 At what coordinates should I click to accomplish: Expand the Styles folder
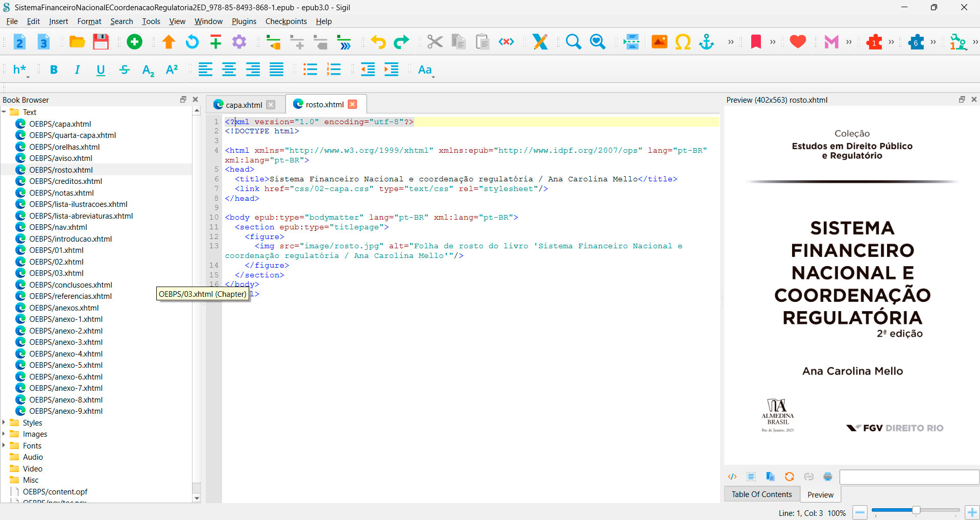click(x=4, y=422)
